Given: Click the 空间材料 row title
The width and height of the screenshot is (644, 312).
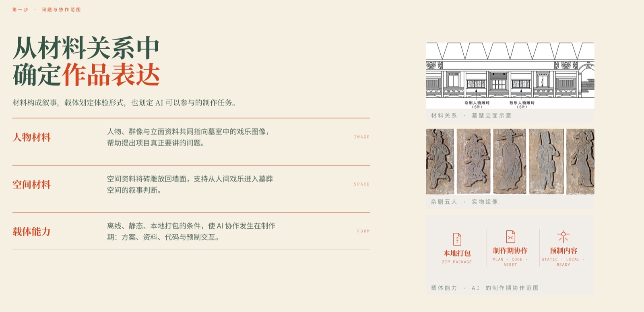Looking at the screenshot, I should click(31, 184).
